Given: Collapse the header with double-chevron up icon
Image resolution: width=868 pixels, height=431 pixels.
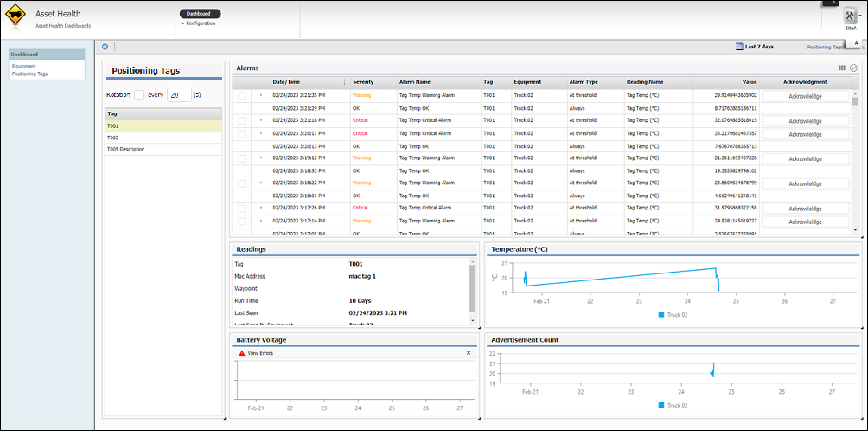Looking at the screenshot, I should tap(856, 42).
